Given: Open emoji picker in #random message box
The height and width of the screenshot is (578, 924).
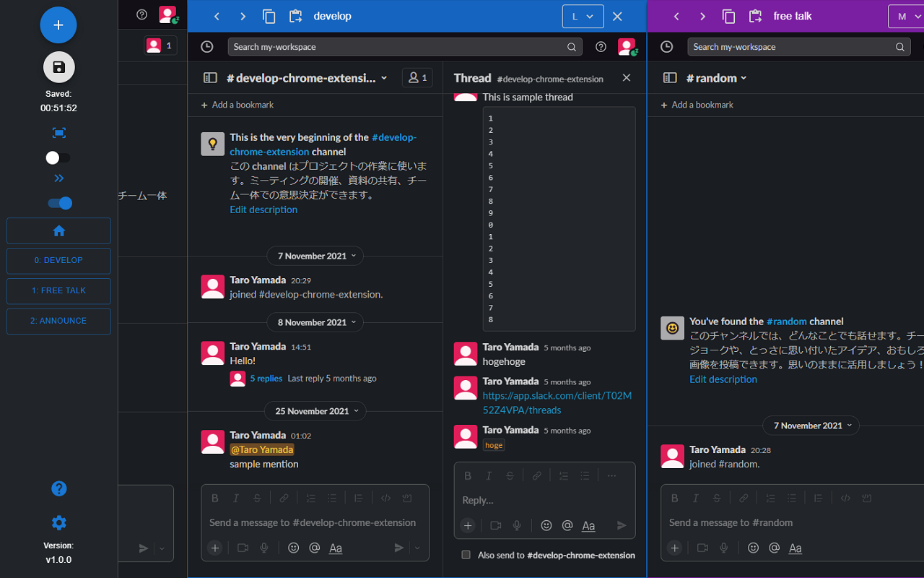Looking at the screenshot, I should [x=753, y=548].
